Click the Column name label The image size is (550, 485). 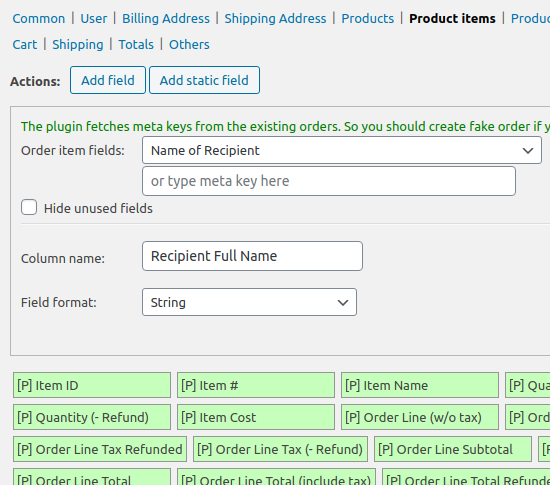click(x=63, y=259)
